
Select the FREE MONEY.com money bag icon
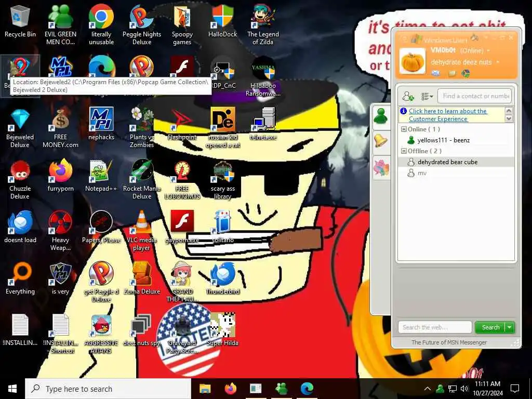pyautogui.click(x=60, y=128)
